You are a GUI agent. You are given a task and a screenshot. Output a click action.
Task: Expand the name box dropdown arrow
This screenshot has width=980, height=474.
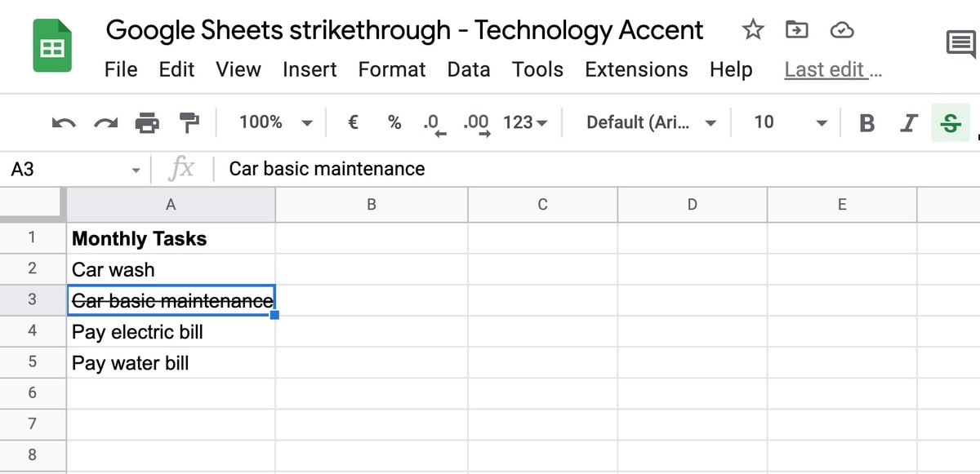coord(136,170)
